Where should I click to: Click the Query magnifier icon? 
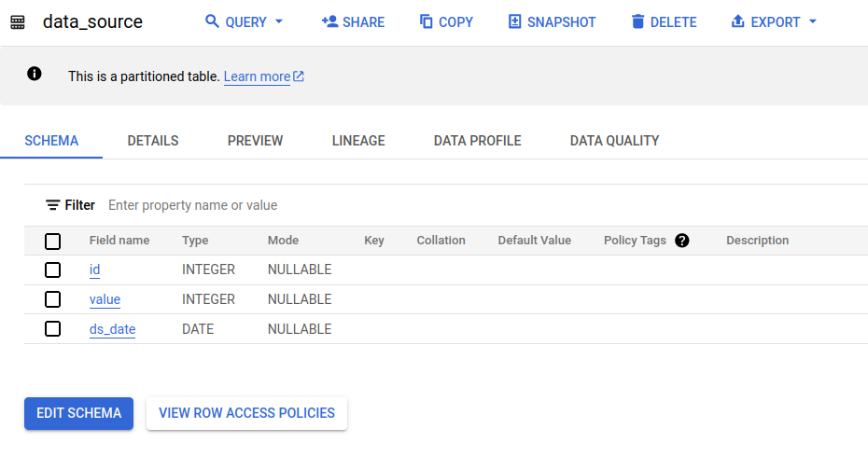(x=212, y=21)
